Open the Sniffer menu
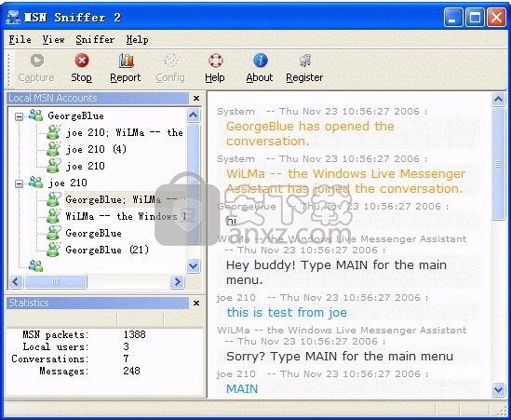Screen dimensions: 511x420 pyautogui.click(x=95, y=40)
